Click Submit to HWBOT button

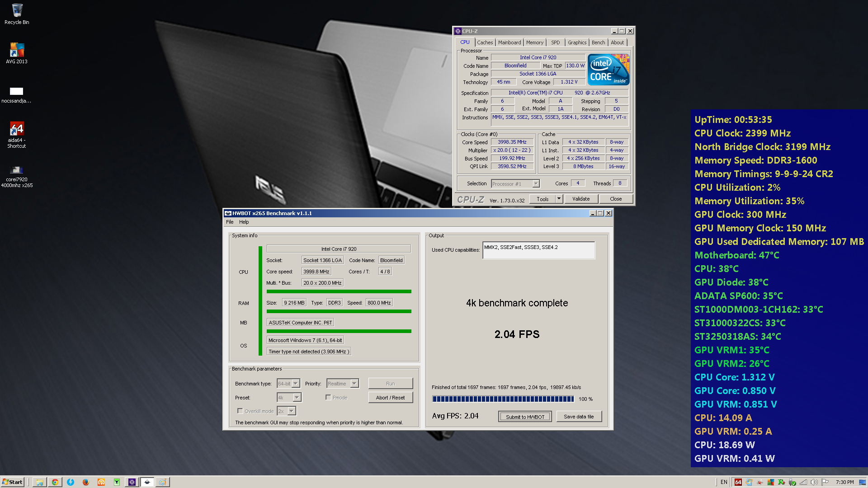pos(525,417)
